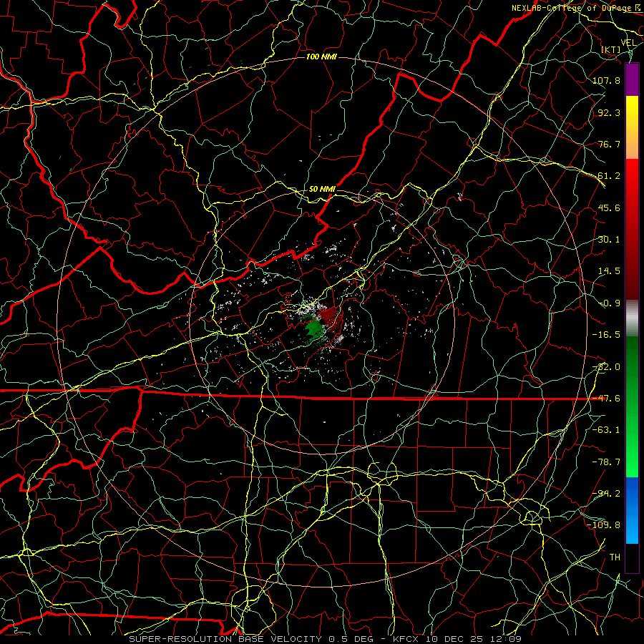The image size is (644, 644).
Task: Click the 61.2 legend value
Action: (x=609, y=176)
